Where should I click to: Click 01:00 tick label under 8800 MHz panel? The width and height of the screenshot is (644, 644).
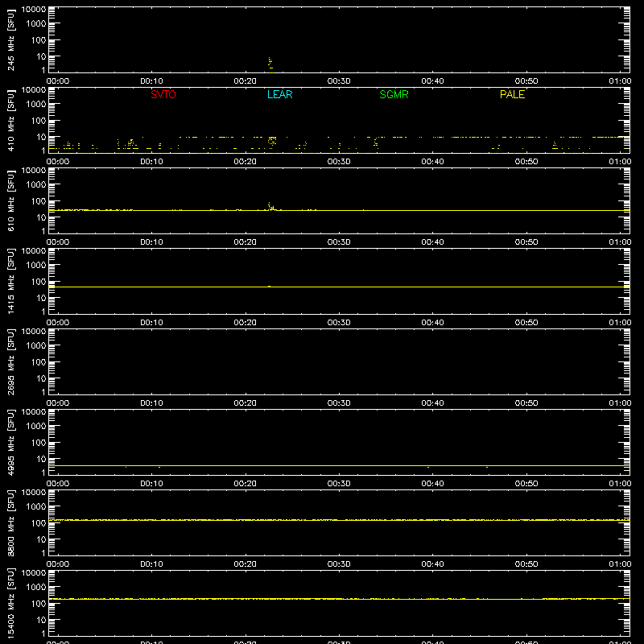point(620,564)
